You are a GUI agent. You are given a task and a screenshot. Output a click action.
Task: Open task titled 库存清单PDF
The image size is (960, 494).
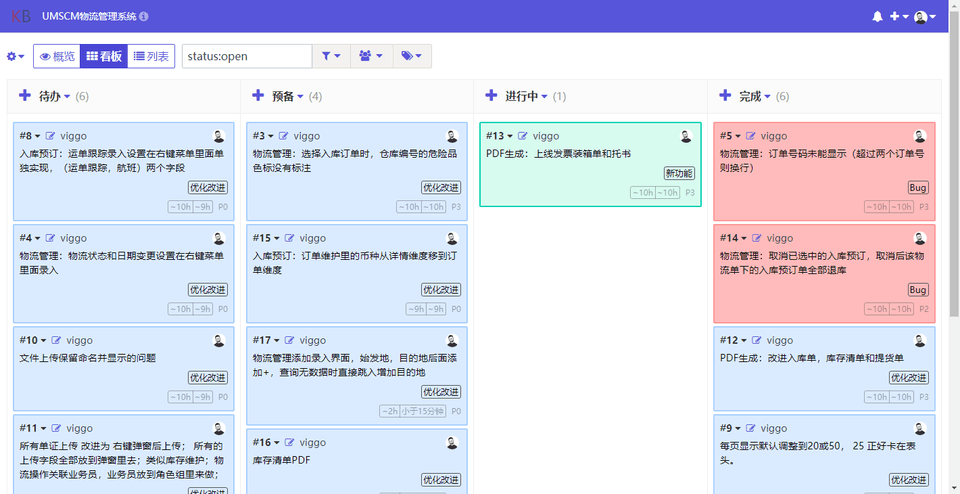[281, 460]
